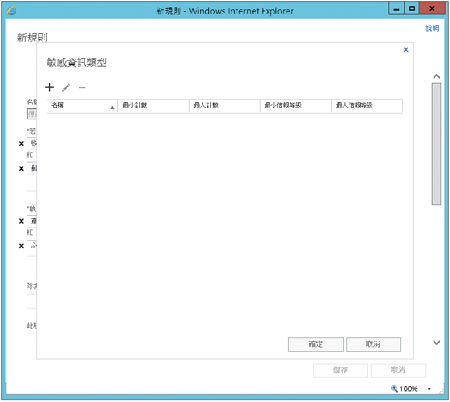Viewport: 450px width, 402px height.
Task: Click the 最小信賴等級 column header
Action: pyautogui.click(x=296, y=106)
